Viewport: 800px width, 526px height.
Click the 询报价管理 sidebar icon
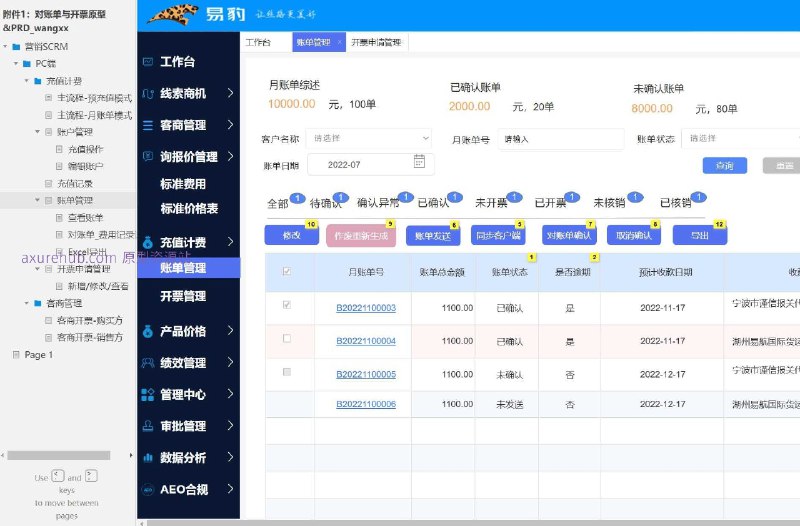pyautogui.click(x=148, y=156)
